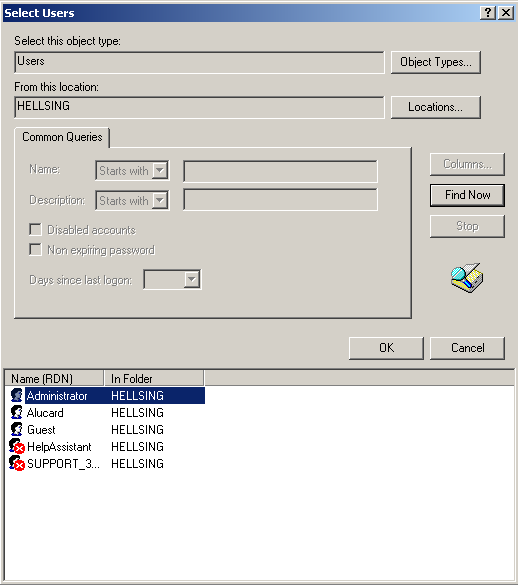Screen dimensions: 518x585
Task: Click the Find Now button
Action: click(467, 195)
